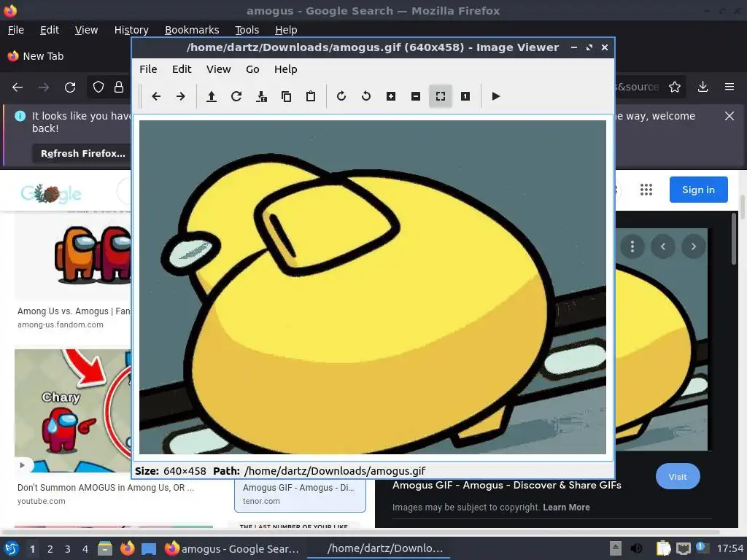
Task: Click the Save As icon in toolbar
Action: tap(261, 97)
